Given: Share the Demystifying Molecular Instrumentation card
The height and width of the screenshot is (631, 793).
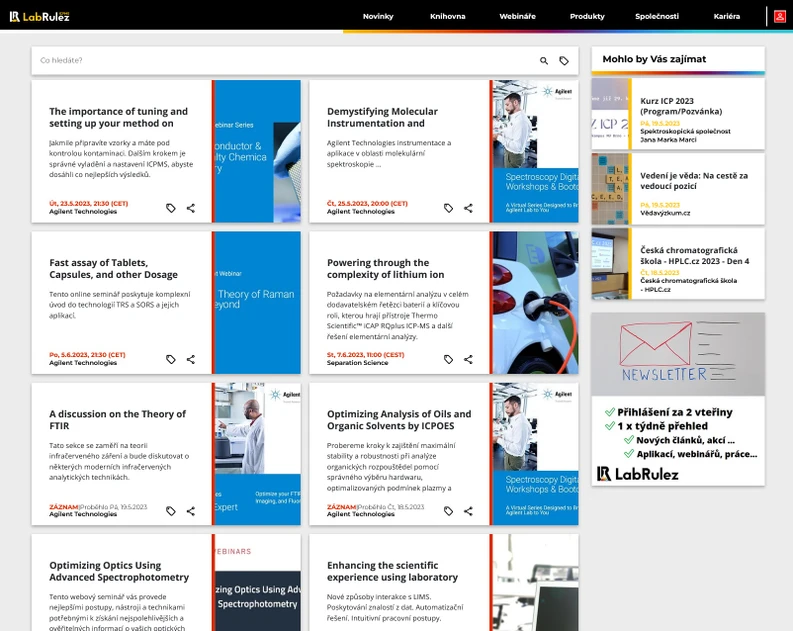Looking at the screenshot, I should coord(468,208).
